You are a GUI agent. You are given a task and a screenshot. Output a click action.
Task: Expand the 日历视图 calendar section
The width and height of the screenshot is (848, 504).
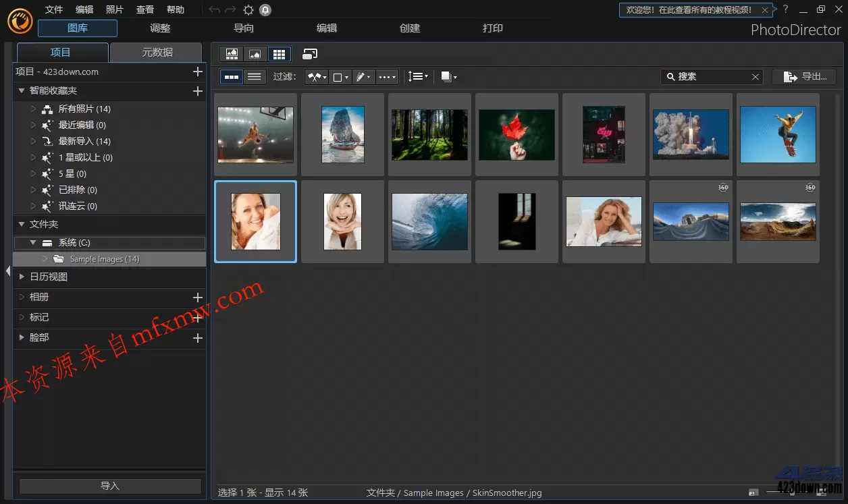(x=22, y=277)
